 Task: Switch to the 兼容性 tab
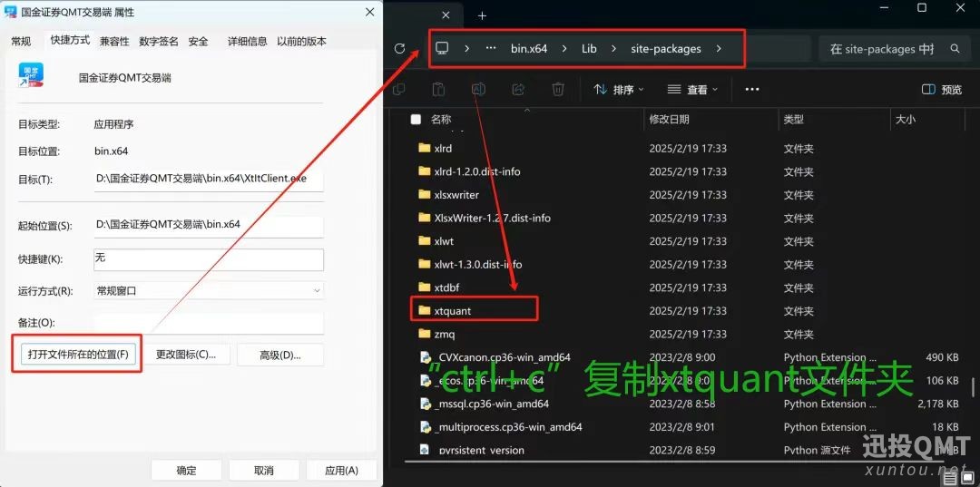point(114,41)
